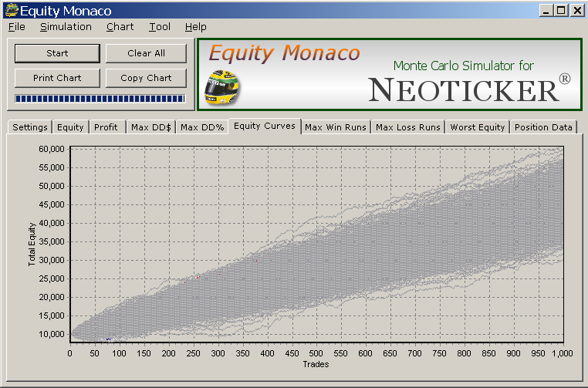The height and width of the screenshot is (388, 588).
Task: Click the simulation progress bar
Action: 100,99
